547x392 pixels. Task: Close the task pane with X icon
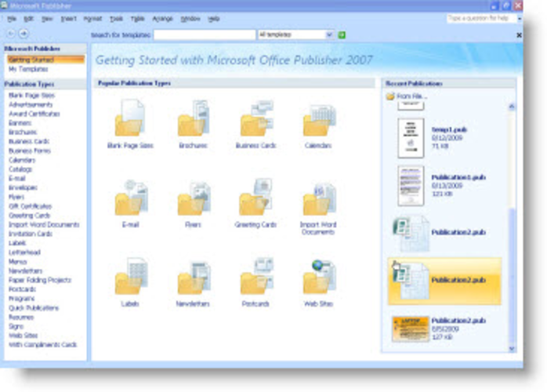[519, 35]
